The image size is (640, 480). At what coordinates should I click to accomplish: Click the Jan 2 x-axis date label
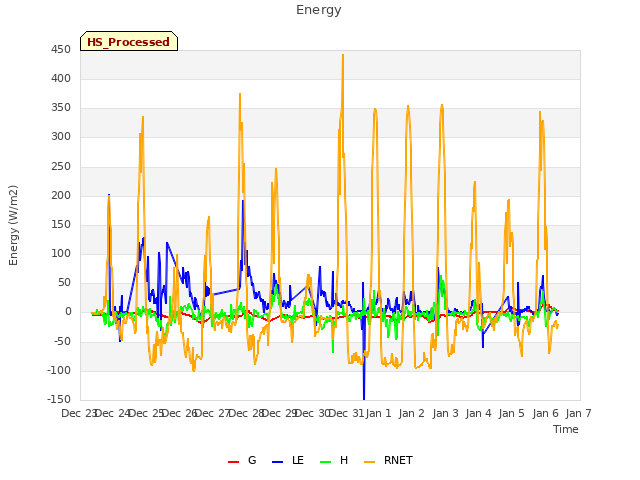pyautogui.click(x=411, y=413)
